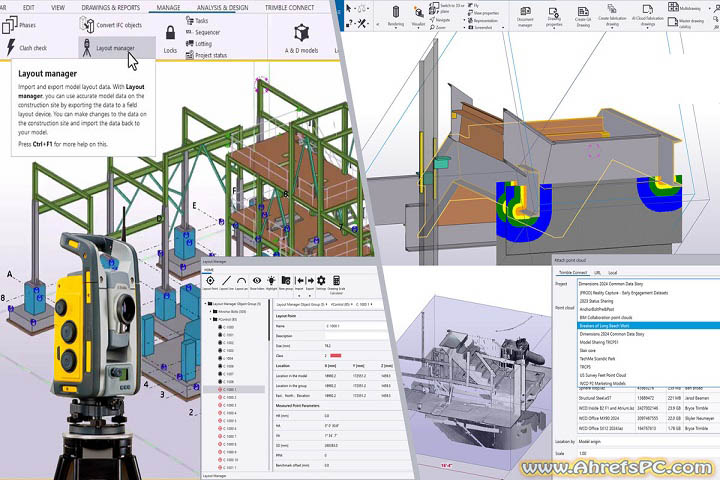Open TRIMBLE CONNECT ribbon tab
The height and width of the screenshot is (480, 720).
tap(289, 7)
